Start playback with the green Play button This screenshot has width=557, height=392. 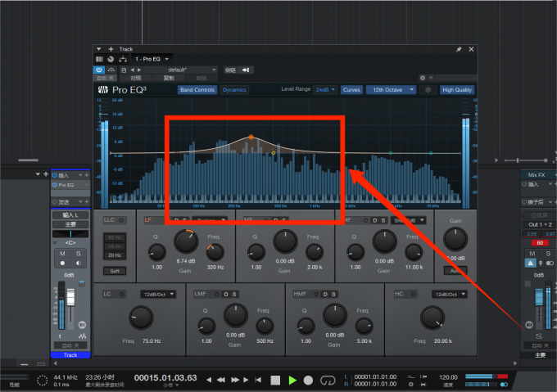[x=292, y=381]
